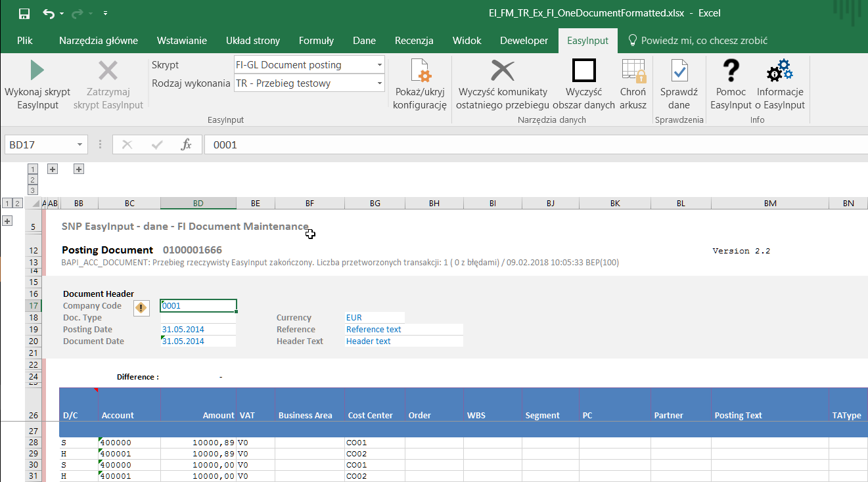
Task: Open the Skrypt dropdown showing FI-GL Document posting
Action: point(379,64)
